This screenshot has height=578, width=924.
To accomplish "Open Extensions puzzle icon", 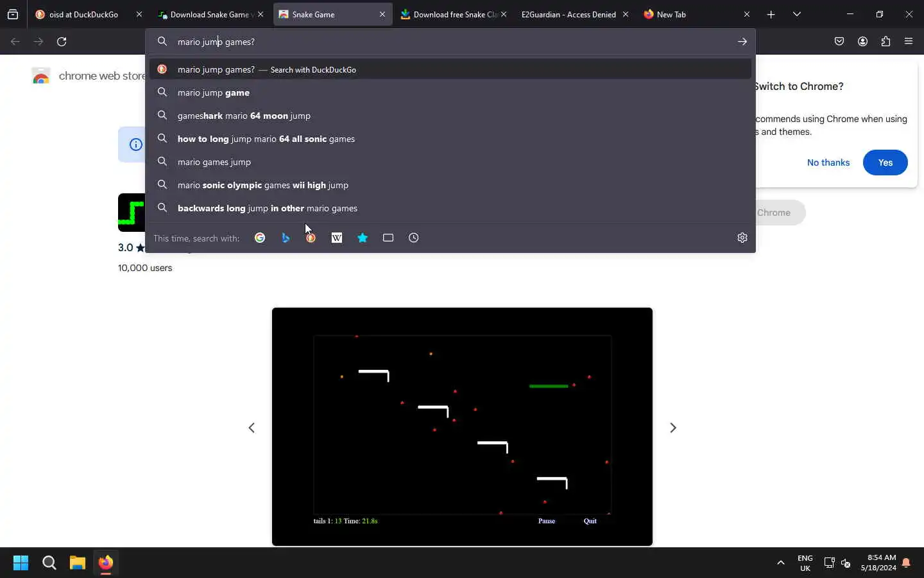I will coord(886,42).
